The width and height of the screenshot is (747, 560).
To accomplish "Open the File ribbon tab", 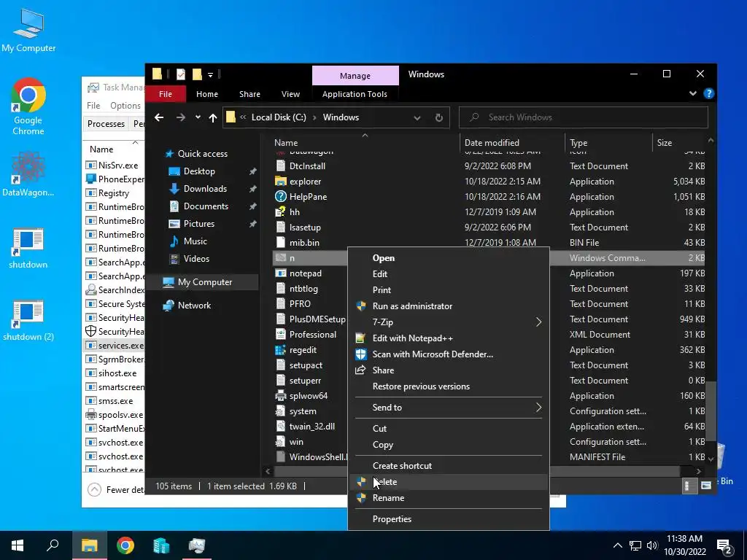I will 166,94.
